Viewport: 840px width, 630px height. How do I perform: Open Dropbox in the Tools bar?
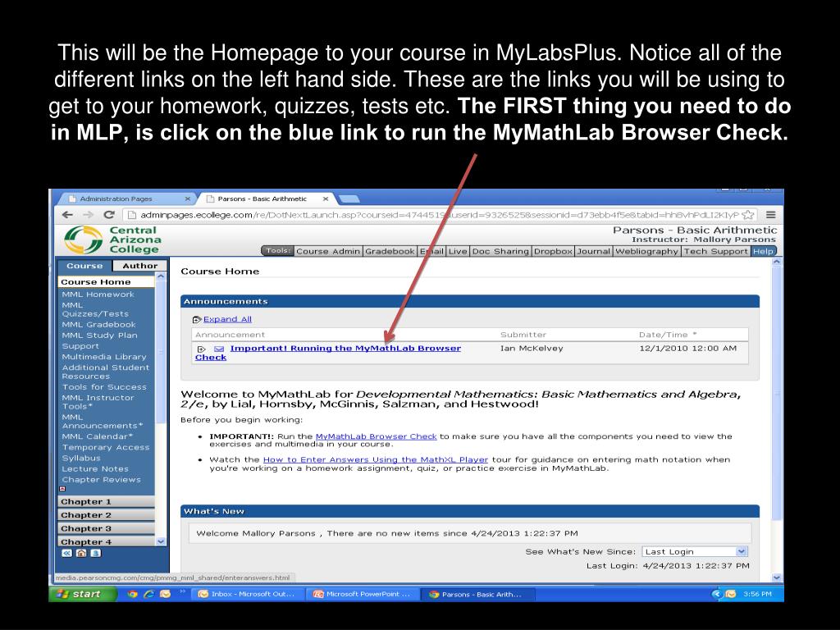(553, 251)
